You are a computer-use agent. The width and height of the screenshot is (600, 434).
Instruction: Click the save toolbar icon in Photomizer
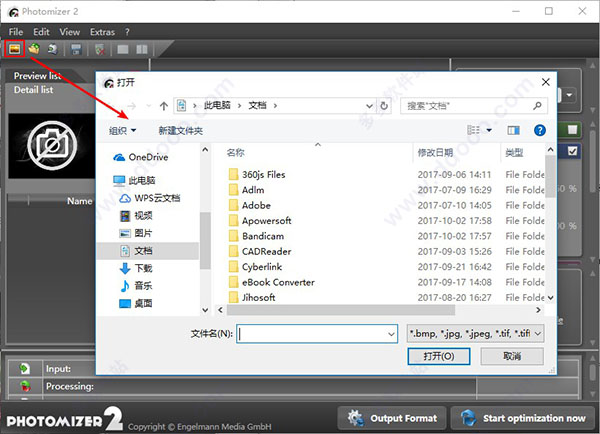(76, 49)
